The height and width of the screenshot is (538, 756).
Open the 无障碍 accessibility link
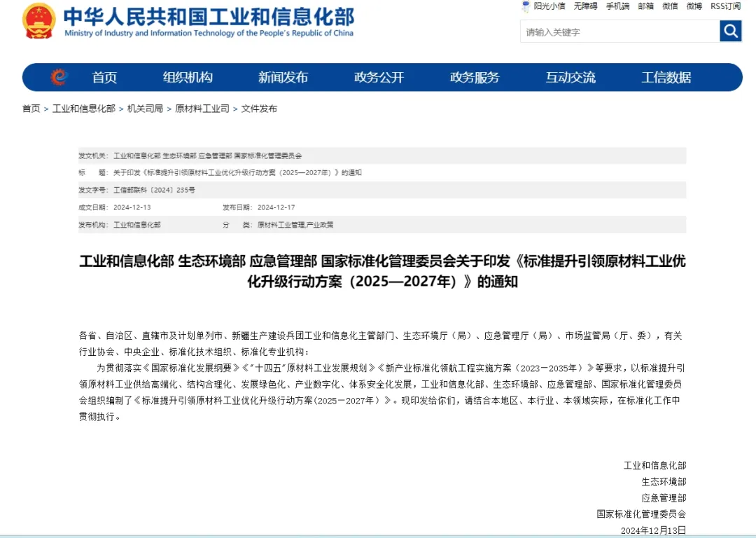tap(585, 6)
